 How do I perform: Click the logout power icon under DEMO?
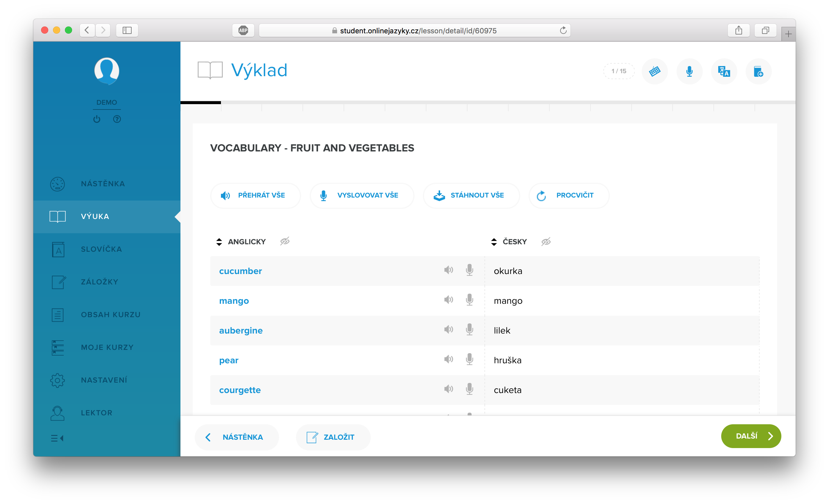97,119
